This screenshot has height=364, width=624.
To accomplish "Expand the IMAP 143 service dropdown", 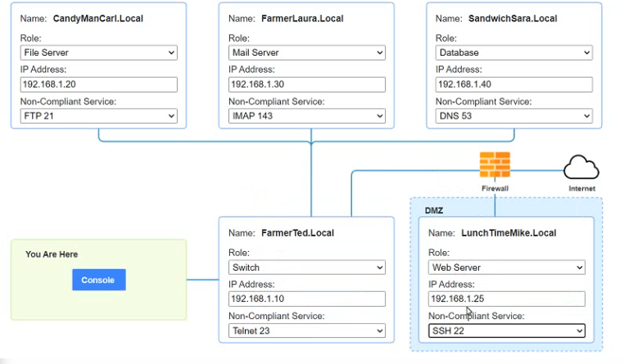I will pyautogui.click(x=307, y=116).
